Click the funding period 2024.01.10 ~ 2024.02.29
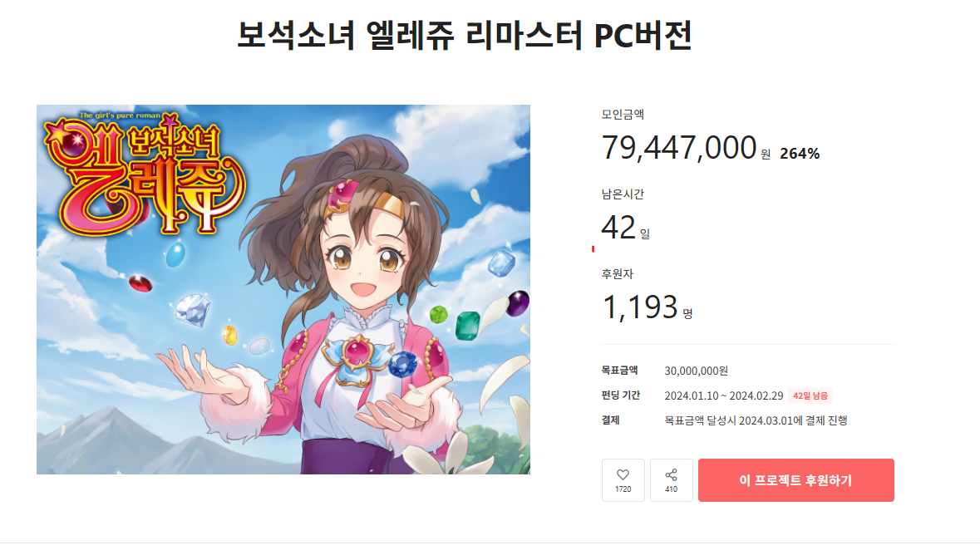 pos(723,395)
